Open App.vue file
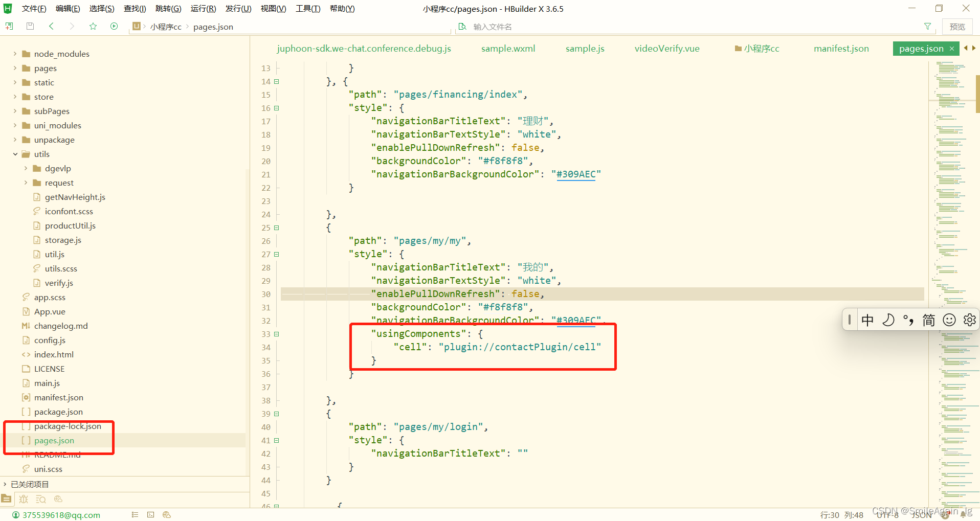 (x=50, y=311)
